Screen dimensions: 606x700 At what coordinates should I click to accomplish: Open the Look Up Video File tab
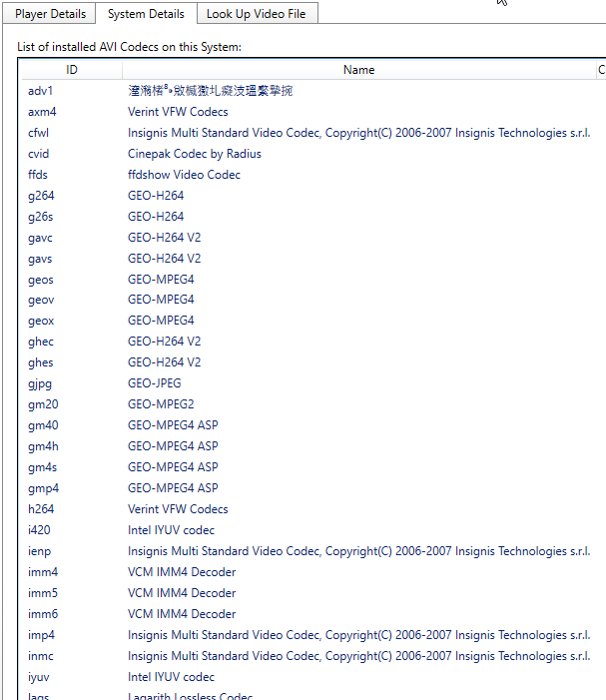click(257, 14)
